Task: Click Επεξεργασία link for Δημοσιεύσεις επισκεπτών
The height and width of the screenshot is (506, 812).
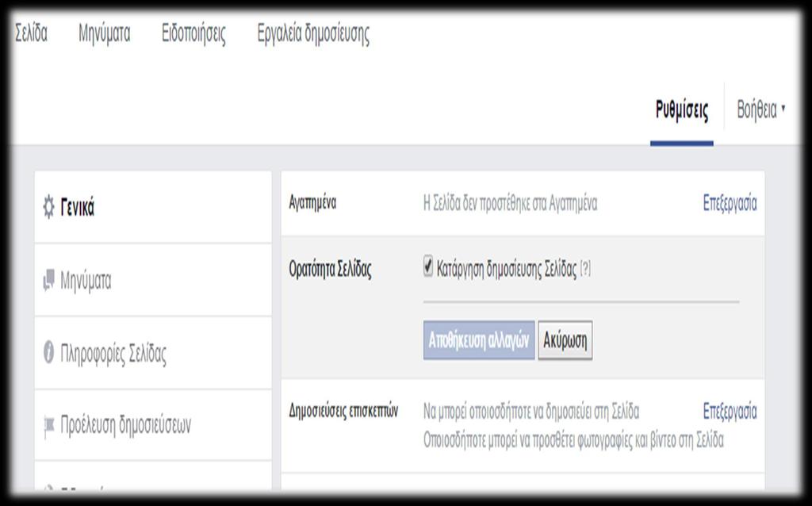Action: click(x=730, y=411)
